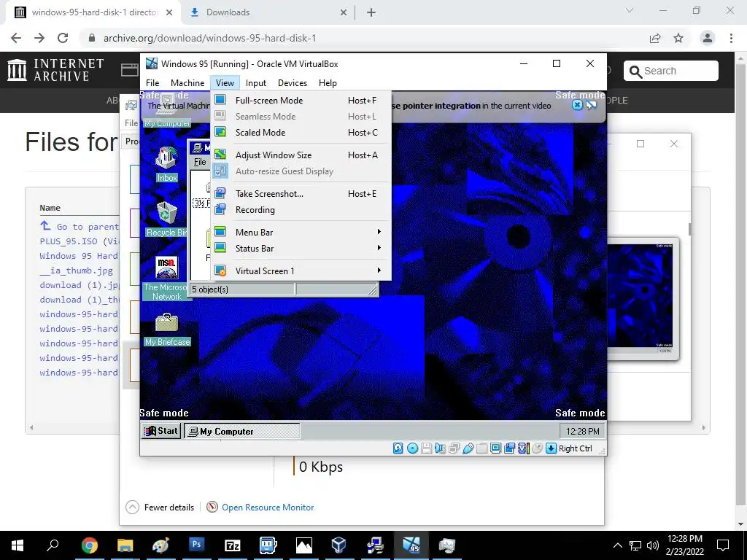Open VirtualBox Input menu
747x560 pixels.
tap(256, 83)
